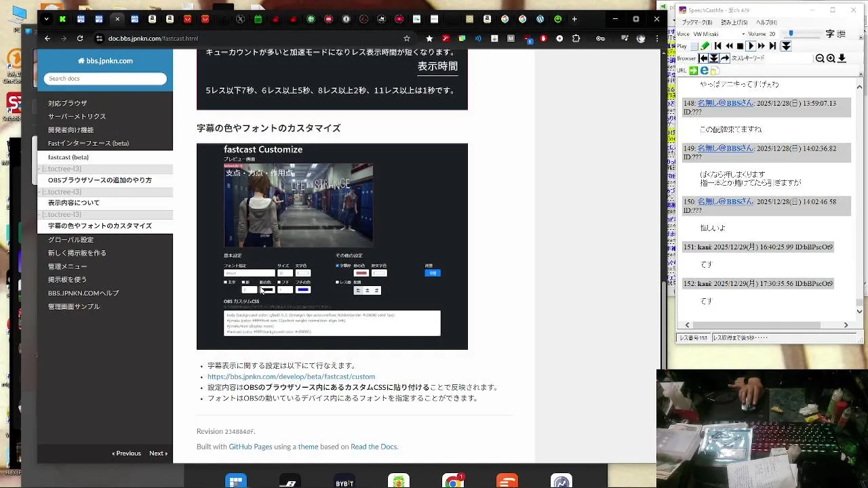
Task: Click the green go-to-URL arrow in SpeechCast
Action: click(694, 70)
